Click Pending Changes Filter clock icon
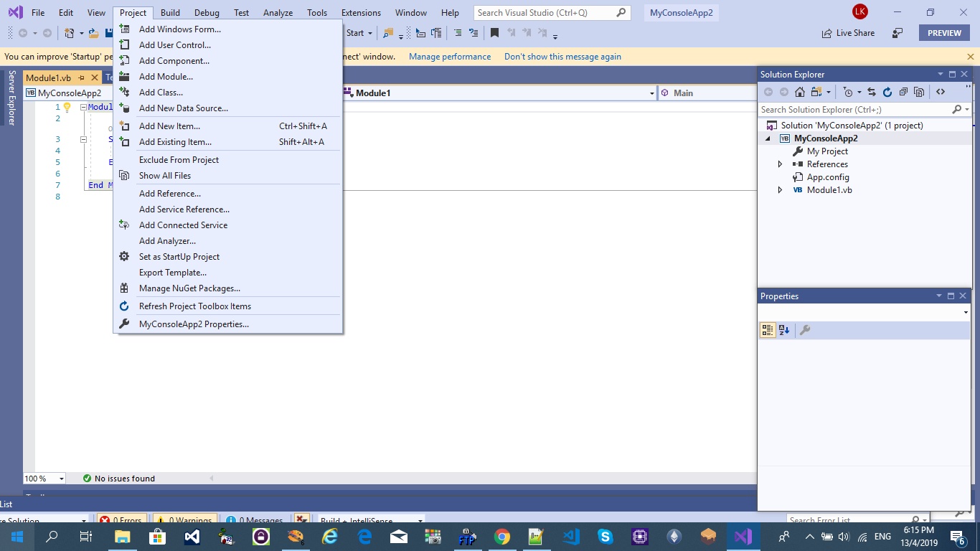The image size is (980, 551). pyautogui.click(x=848, y=92)
